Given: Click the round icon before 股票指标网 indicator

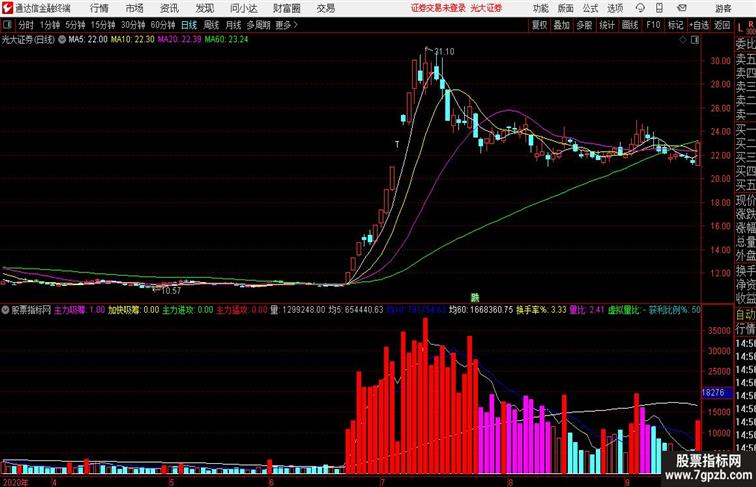Looking at the screenshot, I should (5, 310).
